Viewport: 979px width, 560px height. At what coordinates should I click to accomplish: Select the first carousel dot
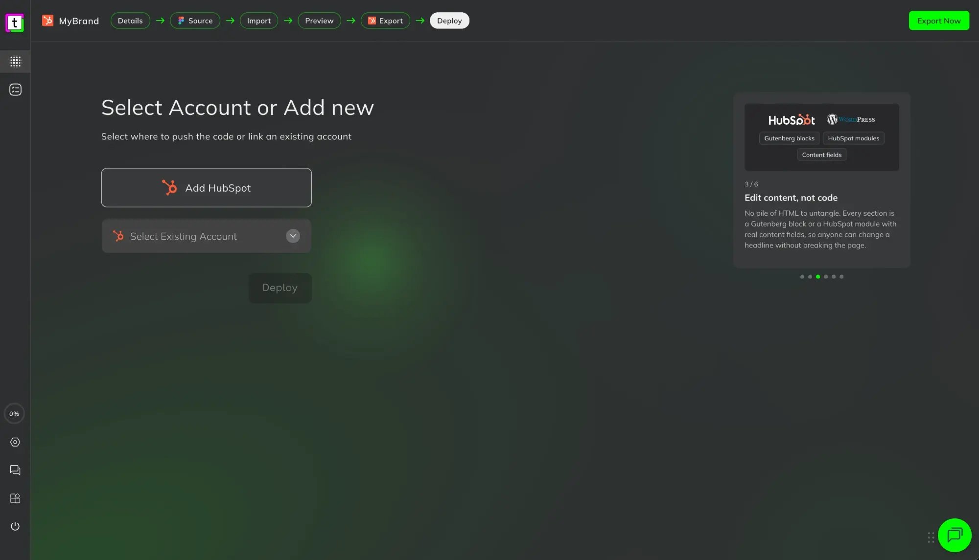point(802,277)
